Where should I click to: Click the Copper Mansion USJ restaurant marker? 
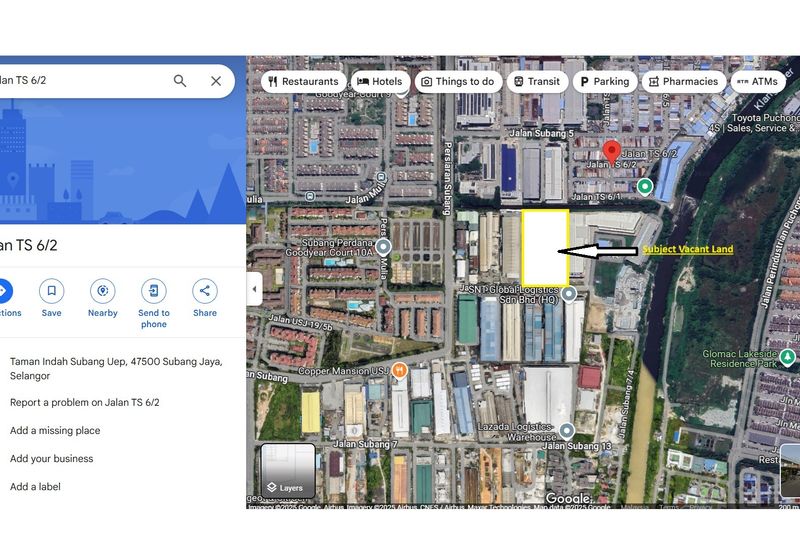tap(399, 371)
